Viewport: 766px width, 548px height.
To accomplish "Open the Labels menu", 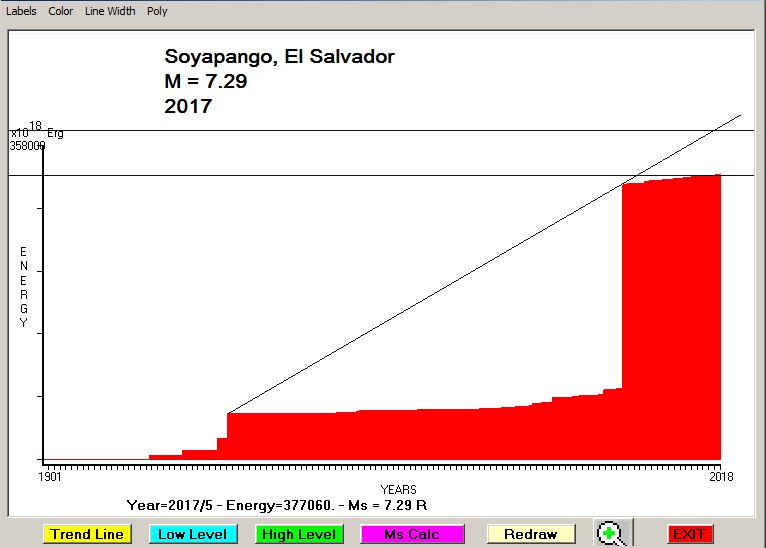I will pyautogui.click(x=21, y=11).
